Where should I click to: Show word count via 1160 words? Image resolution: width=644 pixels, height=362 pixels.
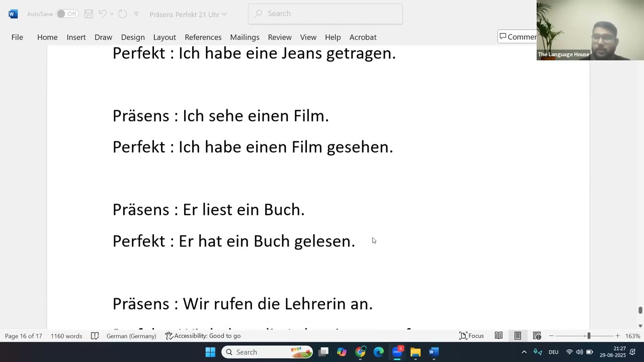[x=66, y=336]
